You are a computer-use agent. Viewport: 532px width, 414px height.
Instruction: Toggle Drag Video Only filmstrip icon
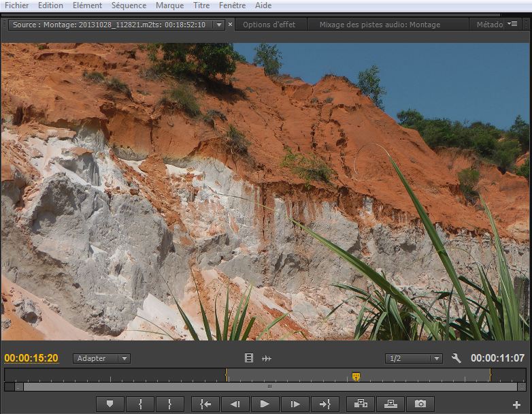(x=249, y=358)
